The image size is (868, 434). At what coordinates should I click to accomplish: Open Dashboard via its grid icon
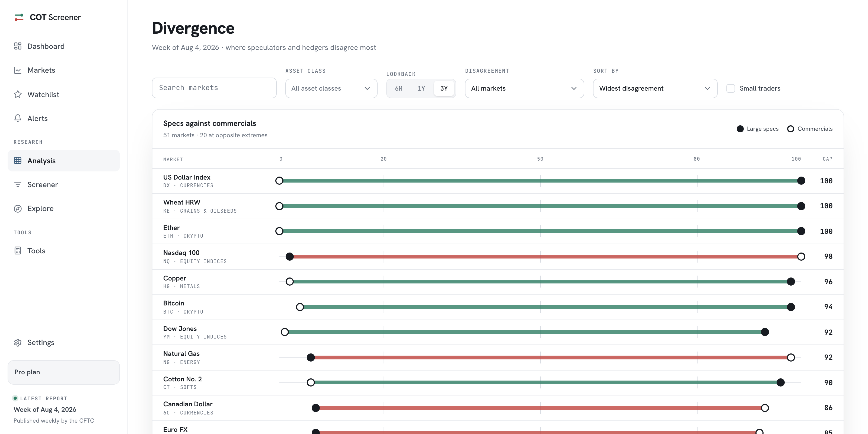coord(18,46)
